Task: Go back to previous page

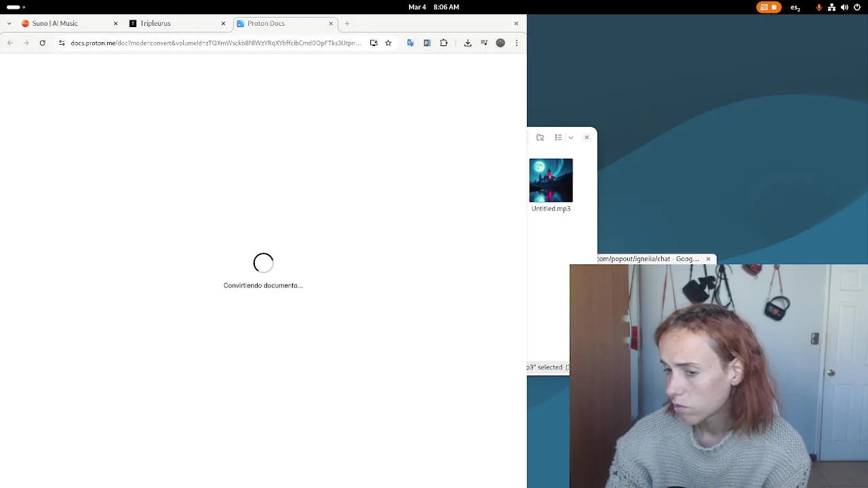Action: 10,43
